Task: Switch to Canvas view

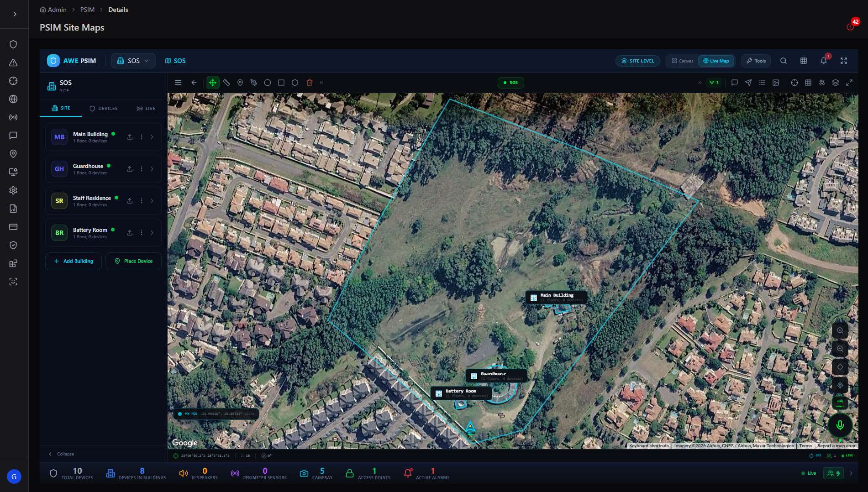Action: click(x=683, y=61)
